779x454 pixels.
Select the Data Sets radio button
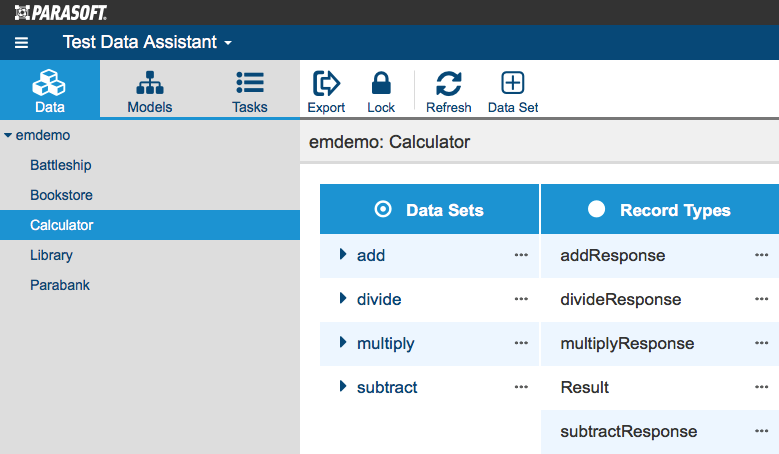pos(383,209)
